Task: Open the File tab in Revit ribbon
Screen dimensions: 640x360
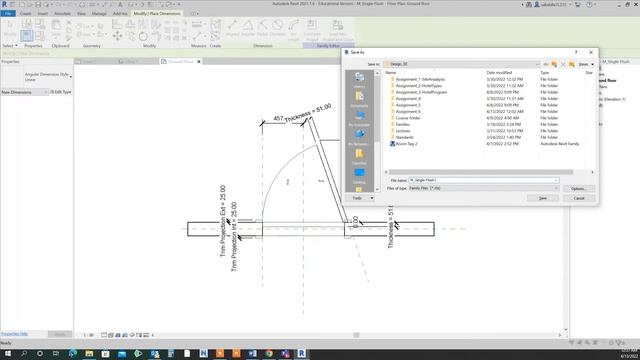Action: click(8, 13)
